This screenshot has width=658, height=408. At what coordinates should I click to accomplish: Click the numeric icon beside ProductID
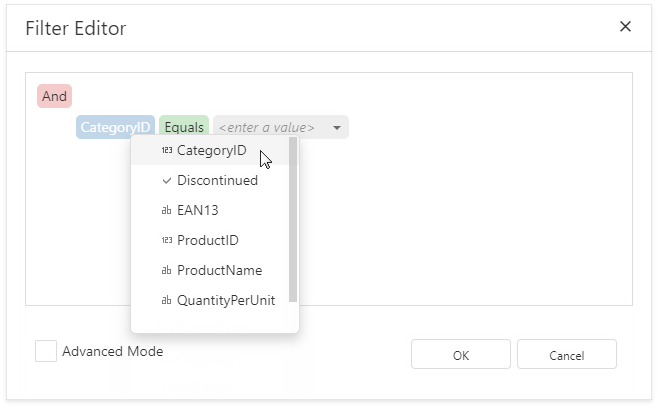[x=166, y=241]
